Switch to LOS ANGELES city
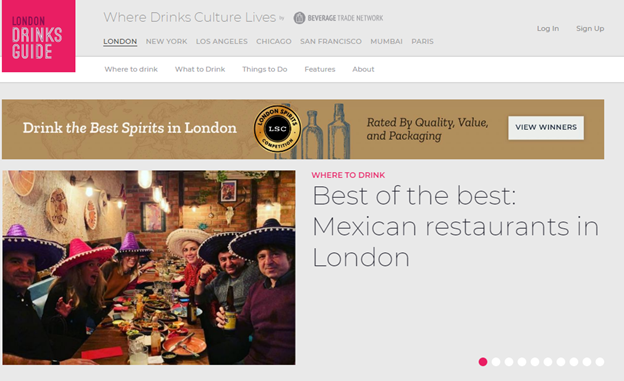This screenshot has height=381, width=624. [x=222, y=41]
